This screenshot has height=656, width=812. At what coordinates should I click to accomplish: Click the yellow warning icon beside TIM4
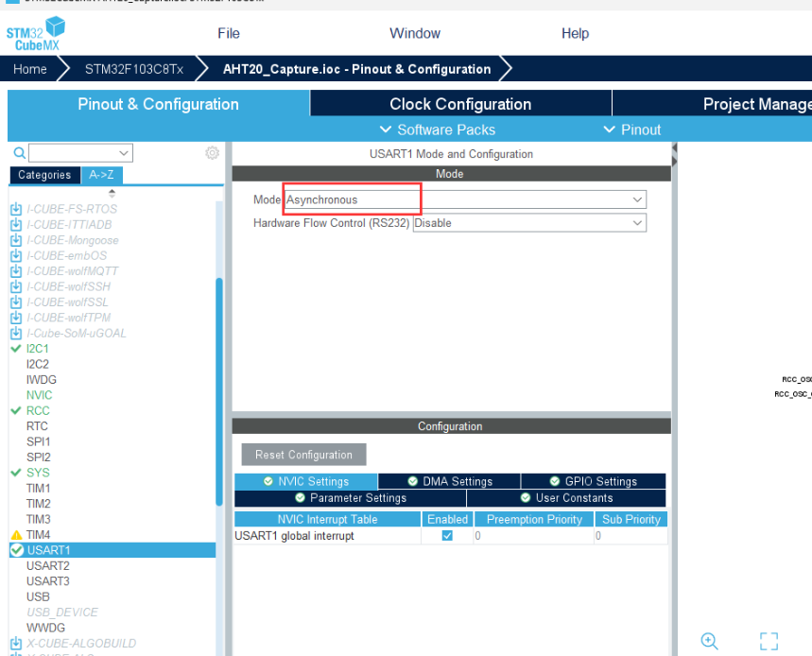tap(17, 535)
